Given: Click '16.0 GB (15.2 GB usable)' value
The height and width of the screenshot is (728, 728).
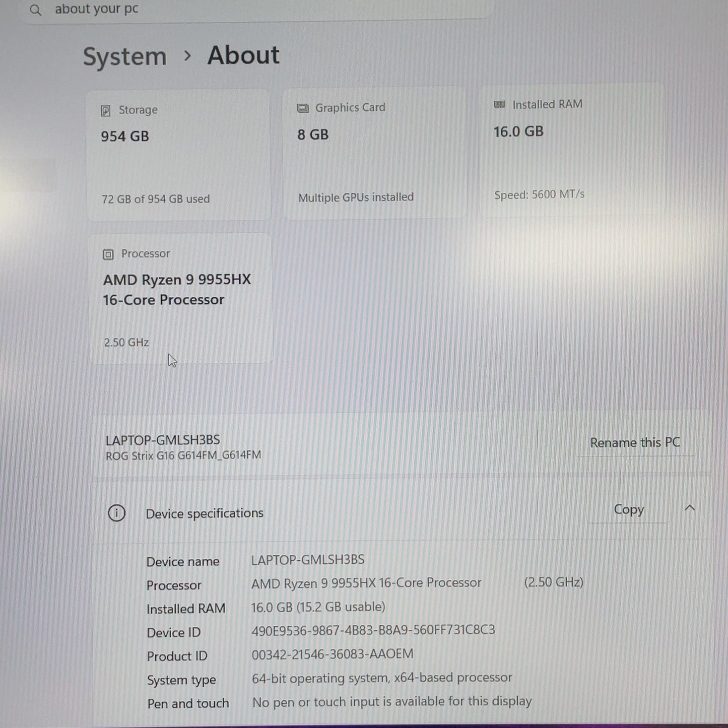Looking at the screenshot, I should click(x=318, y=607).
